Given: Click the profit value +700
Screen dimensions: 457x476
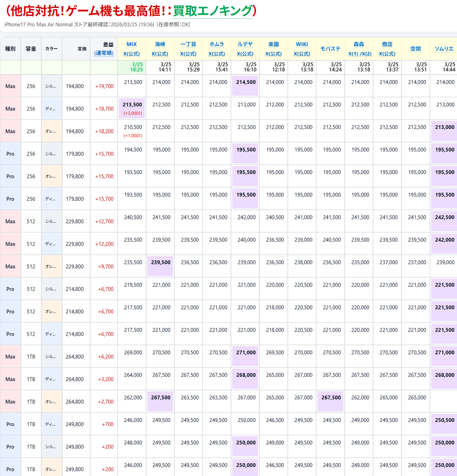Looking at the screenshot, I should (x=108, y=424).
